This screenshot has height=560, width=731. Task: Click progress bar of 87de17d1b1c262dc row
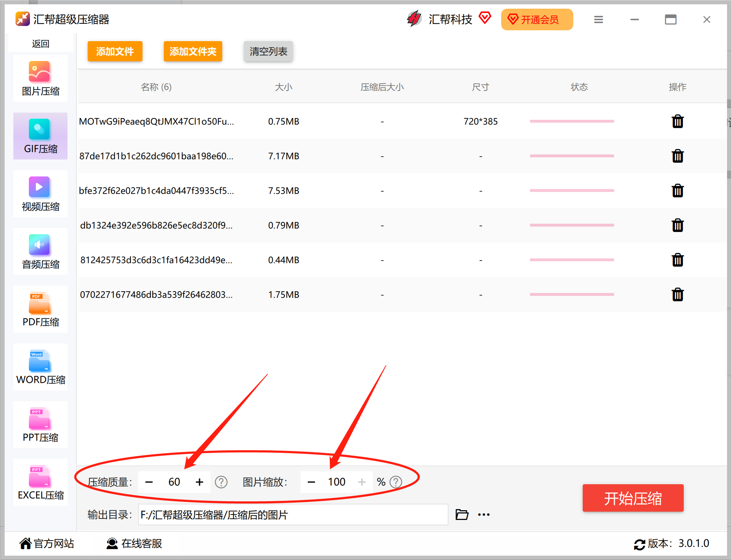point(572,156)
